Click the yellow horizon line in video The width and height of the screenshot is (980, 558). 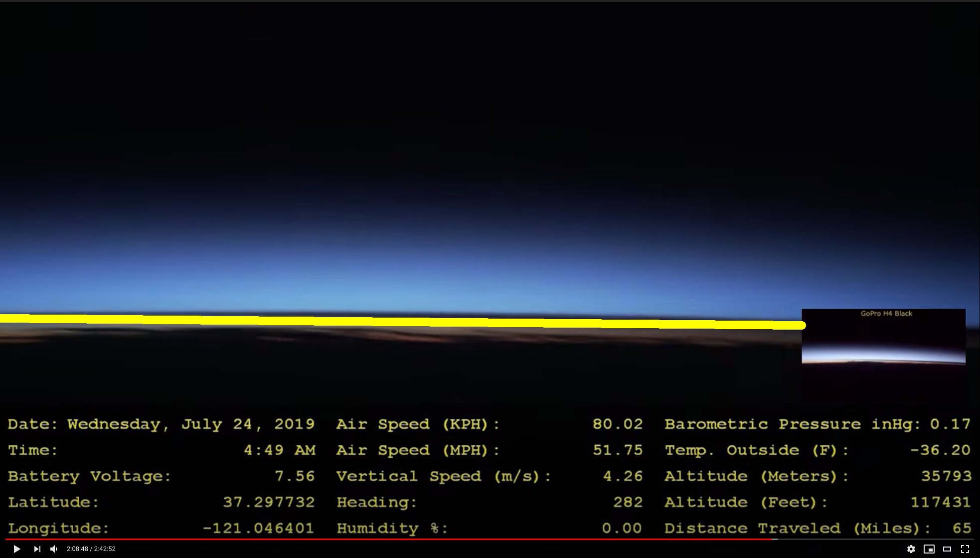[399, 322]
